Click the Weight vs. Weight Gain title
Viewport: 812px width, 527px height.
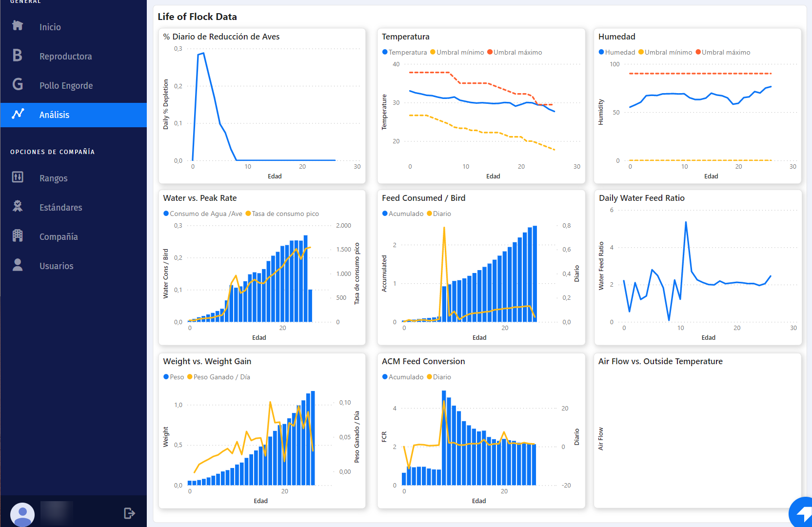207,361
